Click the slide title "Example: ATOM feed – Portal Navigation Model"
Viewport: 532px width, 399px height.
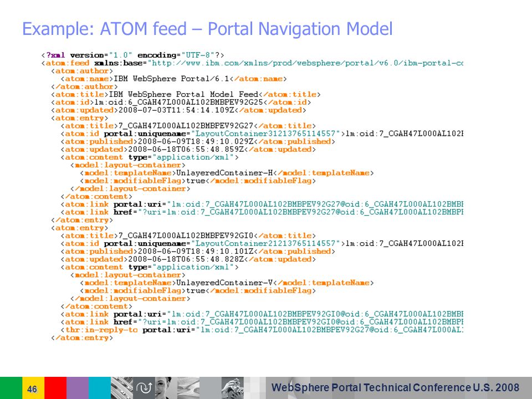[207, 29]
